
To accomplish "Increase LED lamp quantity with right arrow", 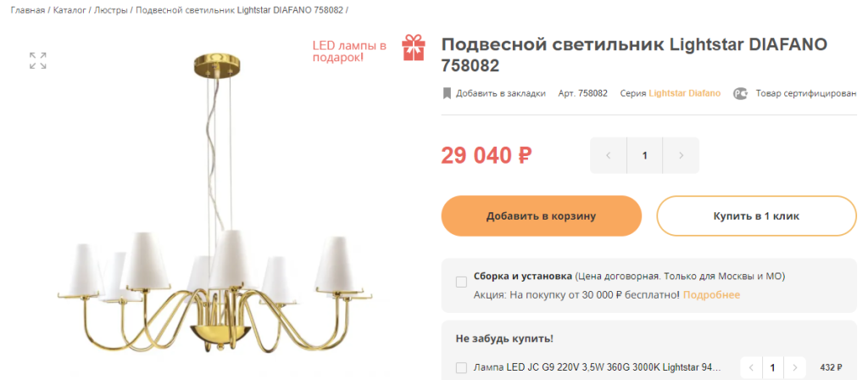I will coord(795,367).
